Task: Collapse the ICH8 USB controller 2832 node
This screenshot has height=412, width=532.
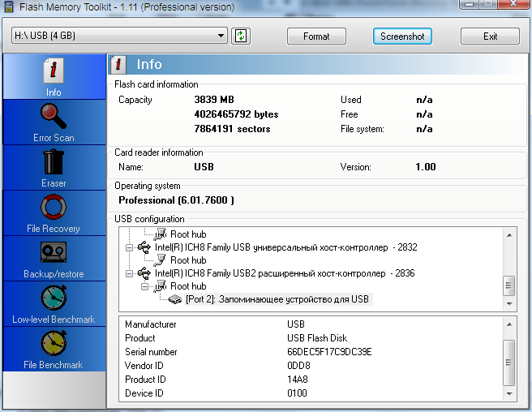Action: (129, 247)
